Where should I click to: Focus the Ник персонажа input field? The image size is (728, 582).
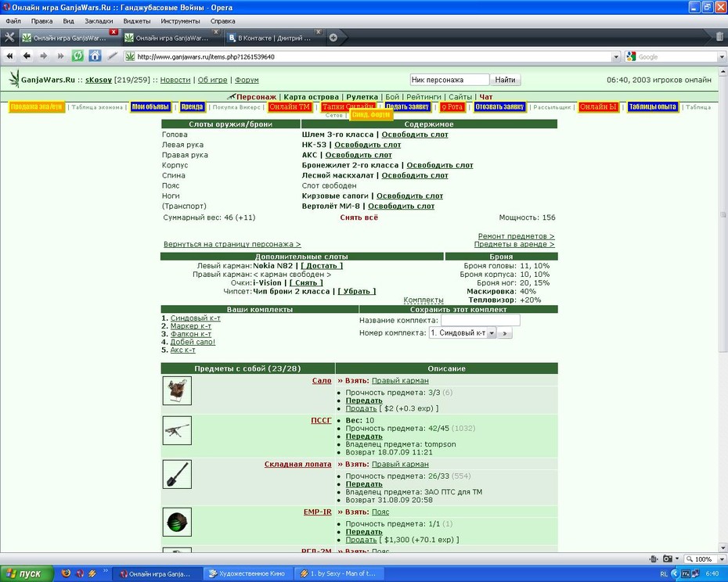coord(449,80)
